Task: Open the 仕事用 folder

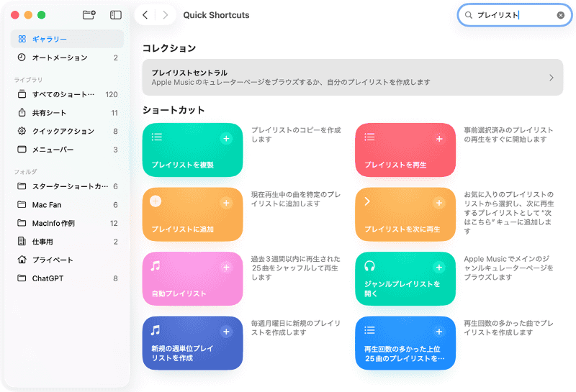Action: pyautogui.click(x=67, y=242)
